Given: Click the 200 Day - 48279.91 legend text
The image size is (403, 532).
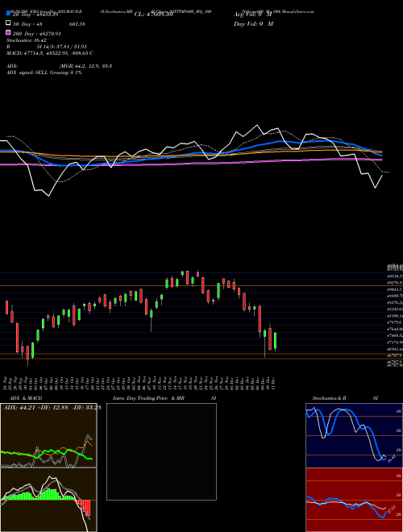Looking at the screenshot, I should 37,34.
